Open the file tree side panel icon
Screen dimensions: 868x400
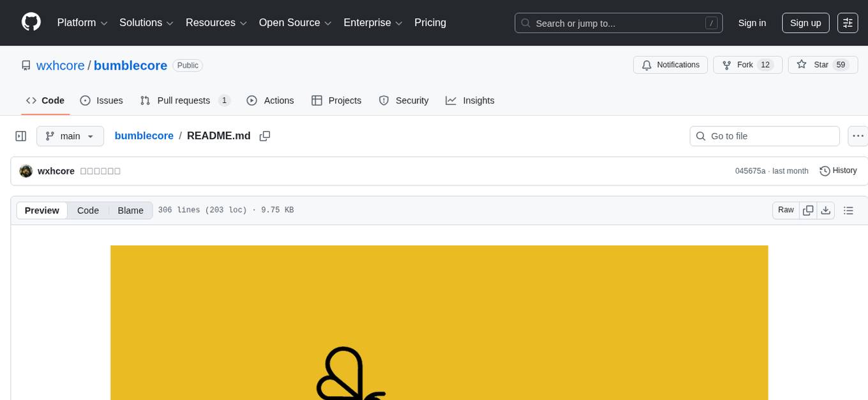point(21,135)
